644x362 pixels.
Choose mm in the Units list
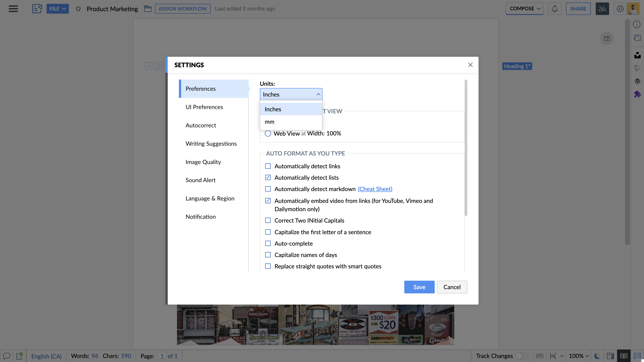click(291, 122)
